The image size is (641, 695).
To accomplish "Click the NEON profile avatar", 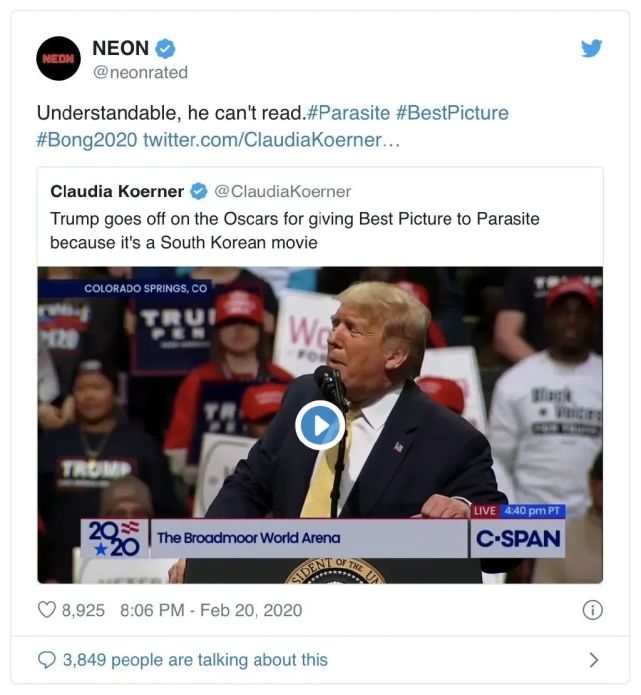I will point(59,59).
